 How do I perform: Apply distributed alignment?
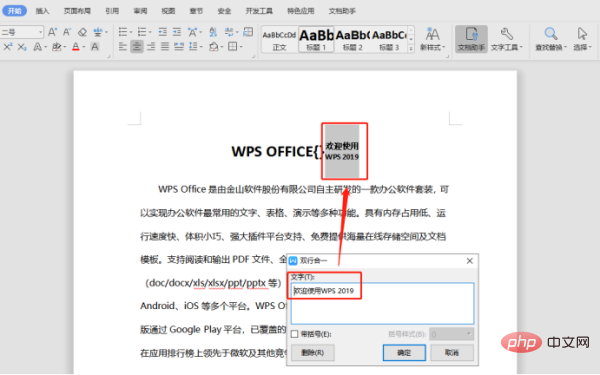[179, 47]
